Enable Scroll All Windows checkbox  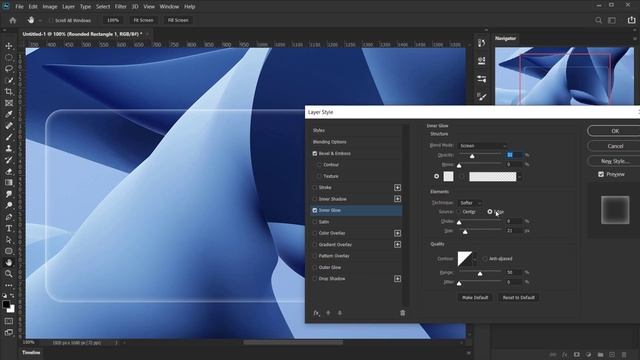(51, 20)
